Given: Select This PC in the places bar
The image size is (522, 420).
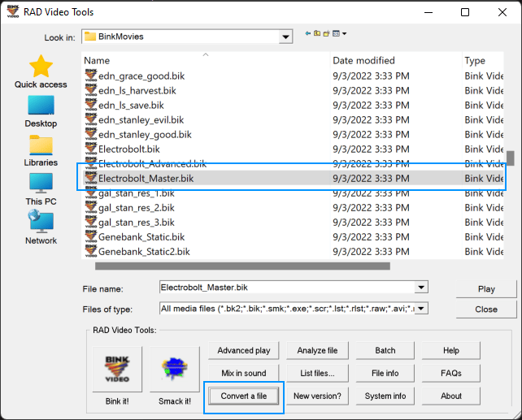Looking at the screenshot, I should click(x=41, y=188).
